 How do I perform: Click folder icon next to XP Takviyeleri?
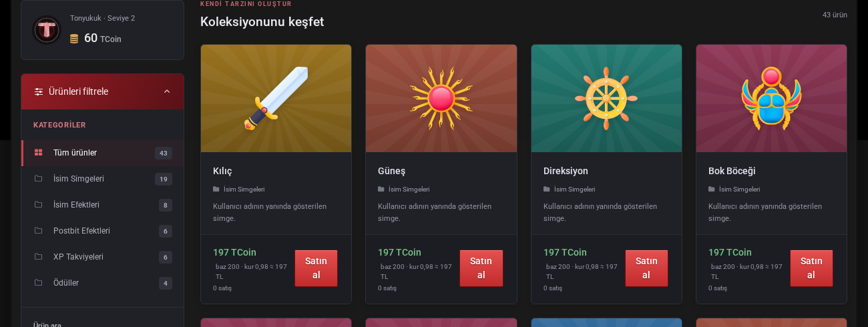tap(39, 257)
